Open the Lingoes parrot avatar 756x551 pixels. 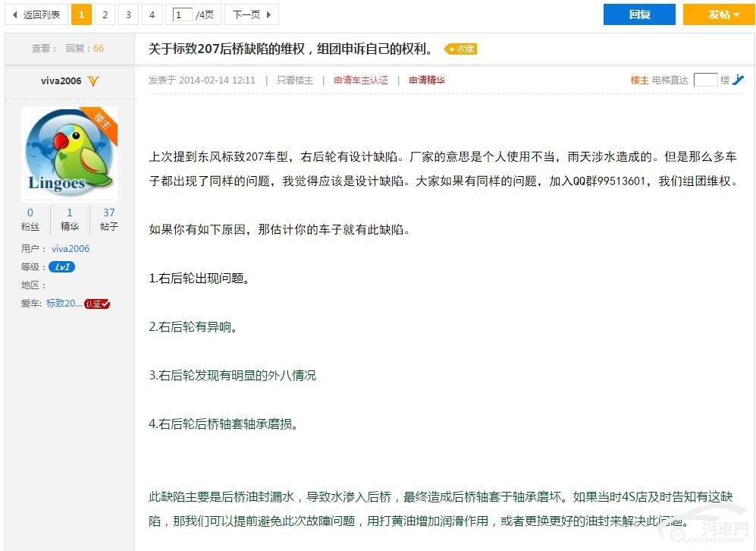(x=70, y=153)
